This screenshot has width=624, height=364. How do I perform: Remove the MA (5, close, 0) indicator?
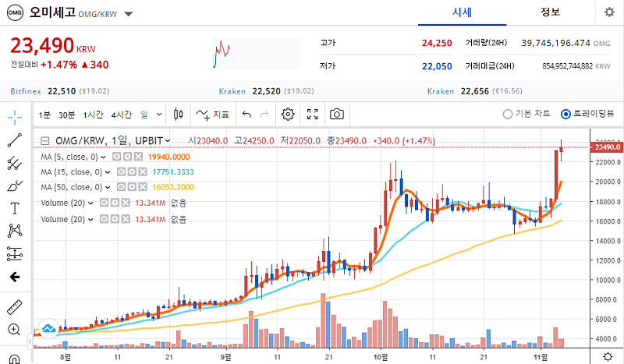138,157
